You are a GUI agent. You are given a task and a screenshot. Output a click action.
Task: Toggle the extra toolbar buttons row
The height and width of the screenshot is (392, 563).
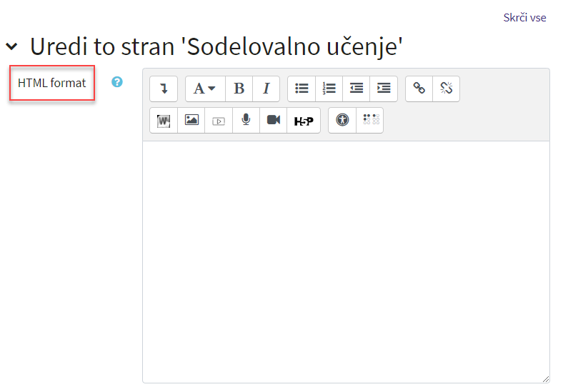164,89
